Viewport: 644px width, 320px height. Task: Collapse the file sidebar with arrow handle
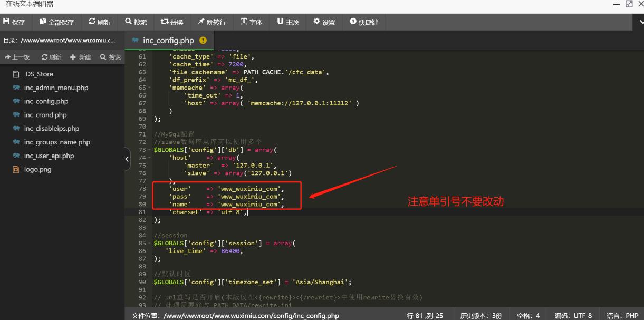(x=127, y=159)
